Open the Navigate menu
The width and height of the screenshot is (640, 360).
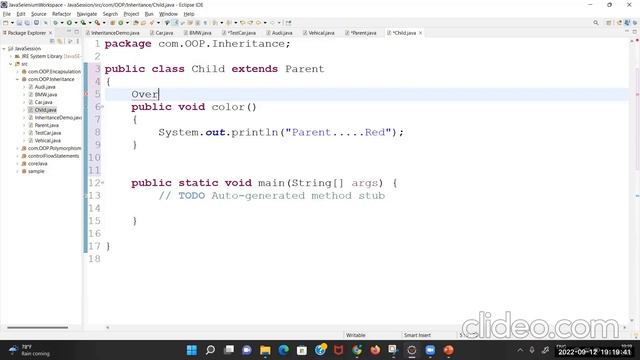87,14
